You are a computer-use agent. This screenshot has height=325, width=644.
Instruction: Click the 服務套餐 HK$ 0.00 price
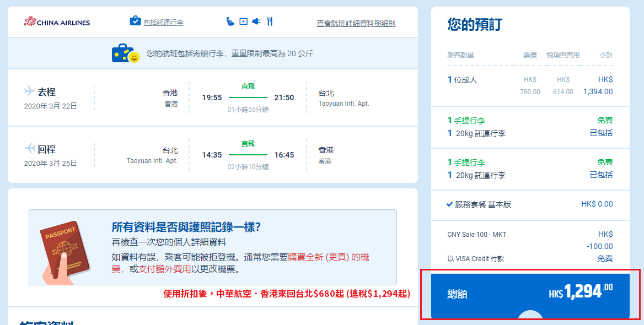coord(597,204)
